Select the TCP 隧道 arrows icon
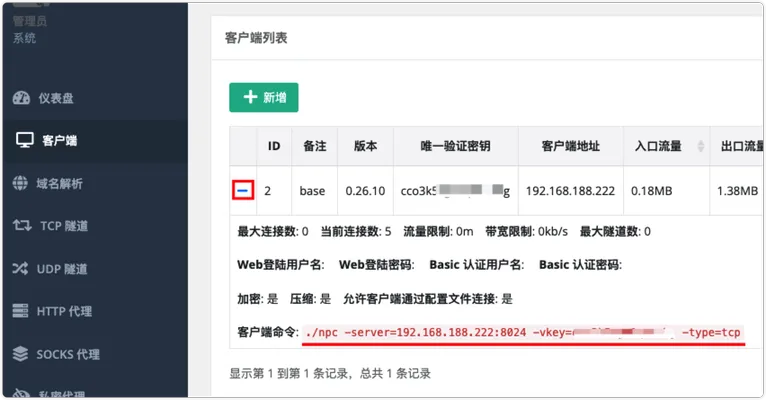This screenshot has height=400, width=766. 22,226
